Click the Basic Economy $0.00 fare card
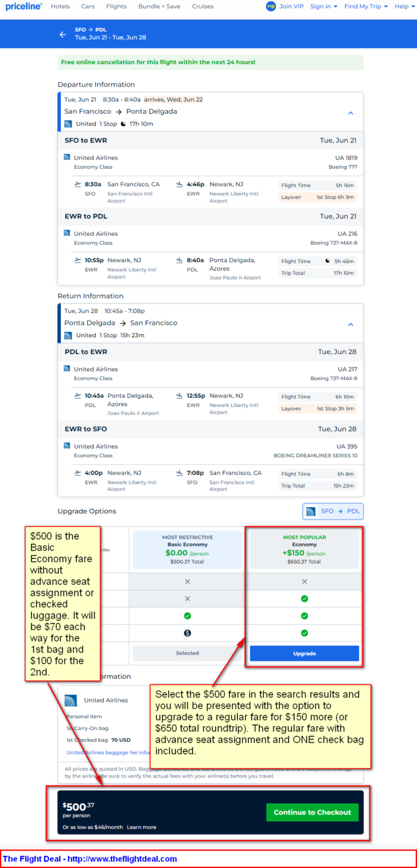This screenshot has width=417, height=868. tap(187, 549)
